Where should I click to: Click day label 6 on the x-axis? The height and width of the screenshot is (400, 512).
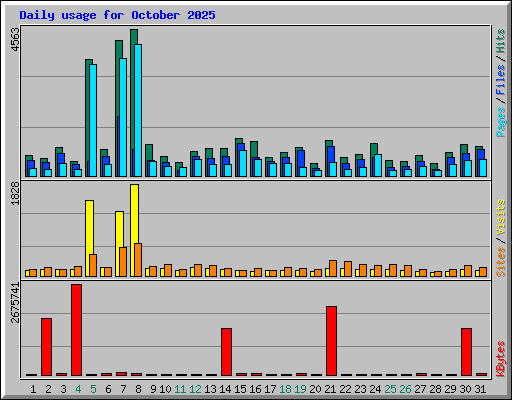(x=108, y=389)
